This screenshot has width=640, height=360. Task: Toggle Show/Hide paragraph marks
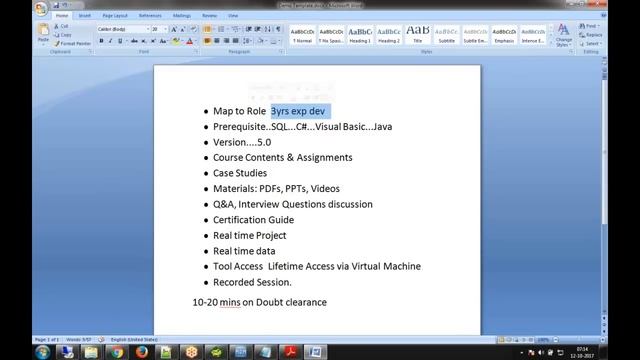click(x=278, y=29)
